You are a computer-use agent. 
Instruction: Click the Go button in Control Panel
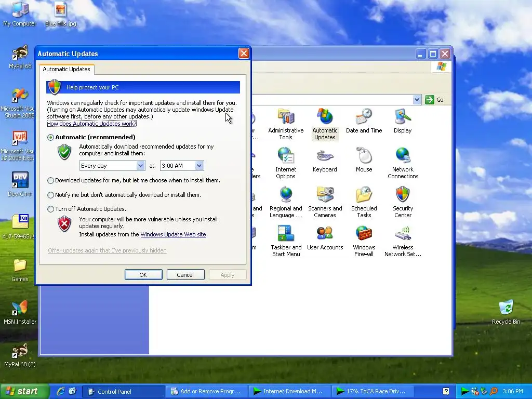coord(435,100)
